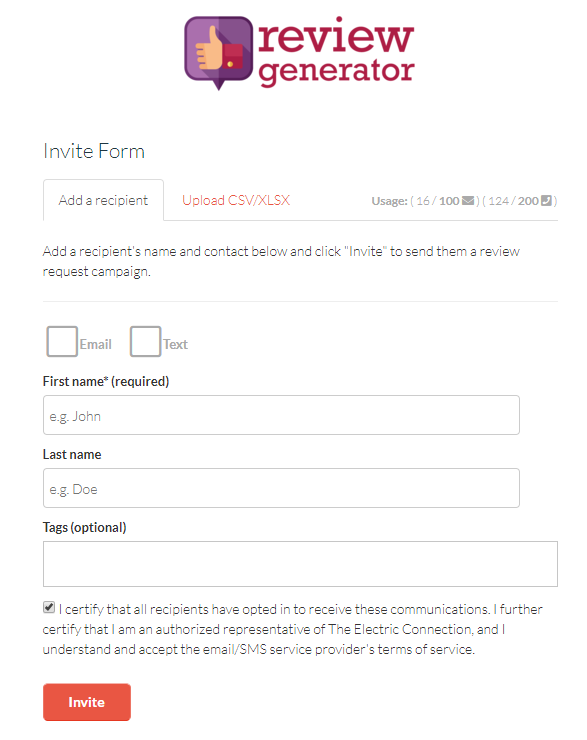The width and height of the screenshot is (587, 740).
Task: Click the text message icon in the usage counter
Action: point(546,201)
